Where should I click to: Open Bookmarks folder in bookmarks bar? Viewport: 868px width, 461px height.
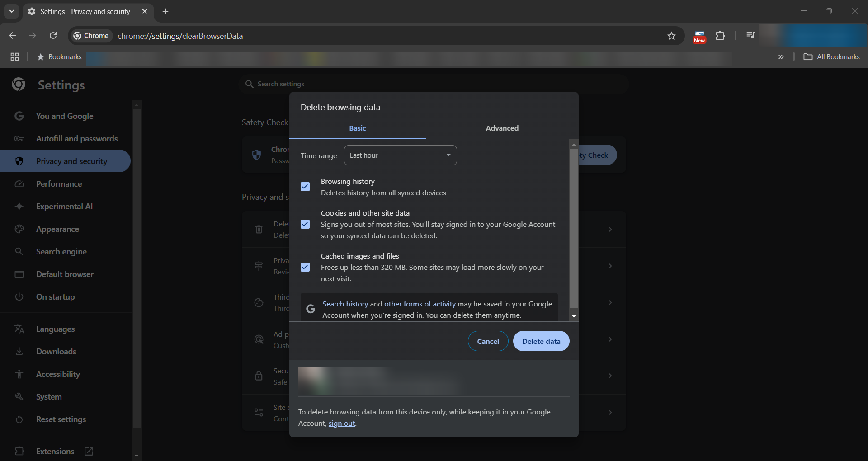coord(59,57)
